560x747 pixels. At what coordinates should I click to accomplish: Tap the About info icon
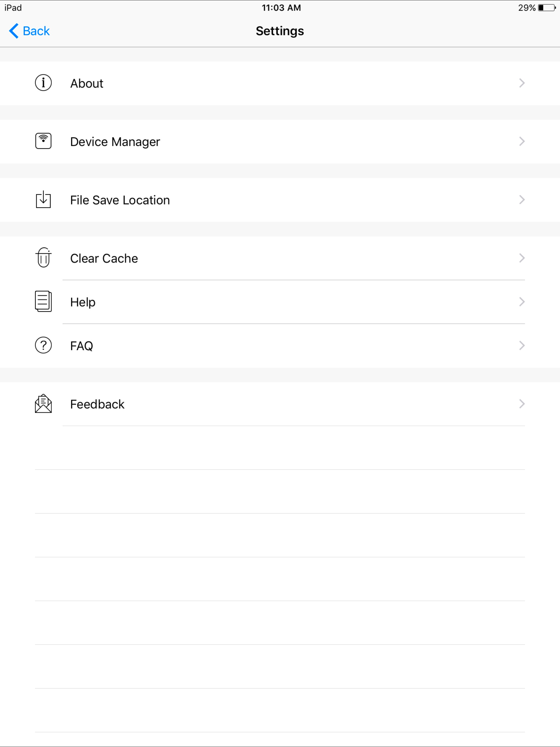(x=43, y=83)
